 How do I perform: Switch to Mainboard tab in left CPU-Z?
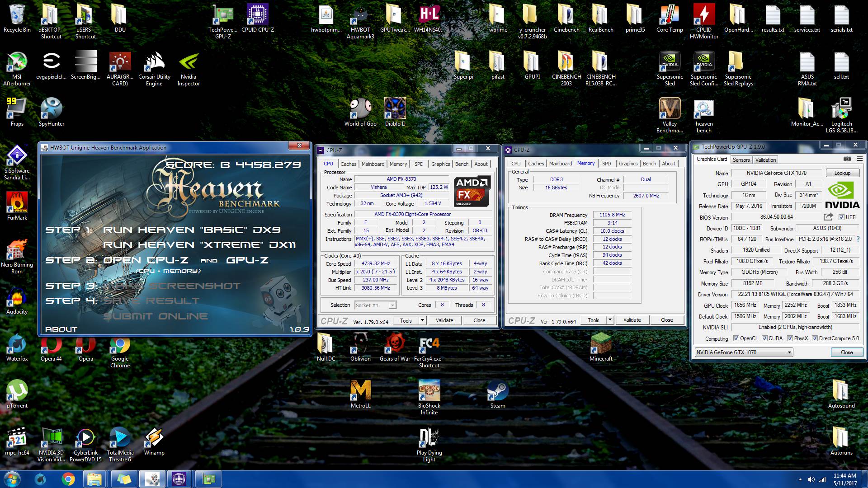click(x=373, y=164)
